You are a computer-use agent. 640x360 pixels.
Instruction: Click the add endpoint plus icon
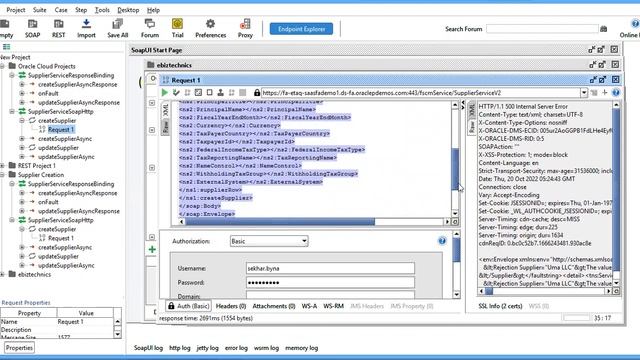click(604, 93)
